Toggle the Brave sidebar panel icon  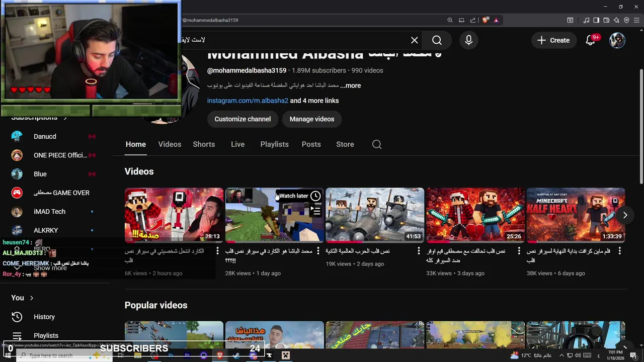click(596, 20)
